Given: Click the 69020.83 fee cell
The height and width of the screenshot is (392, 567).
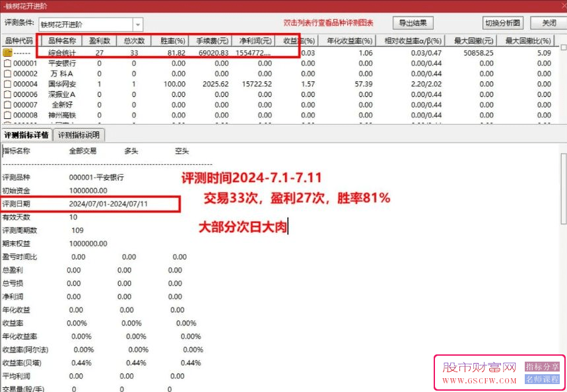Looking at the screenshot, I should [213, 53].
